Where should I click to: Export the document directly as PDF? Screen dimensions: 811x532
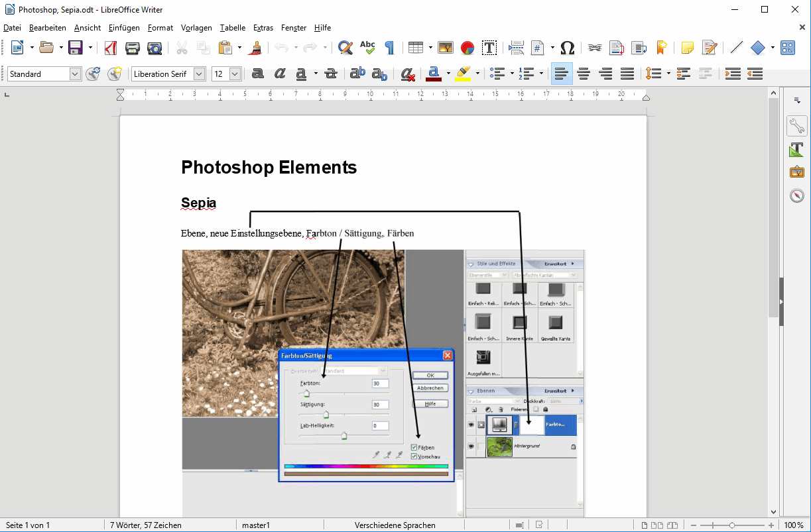pyautogui.click(x=111, y=48)
